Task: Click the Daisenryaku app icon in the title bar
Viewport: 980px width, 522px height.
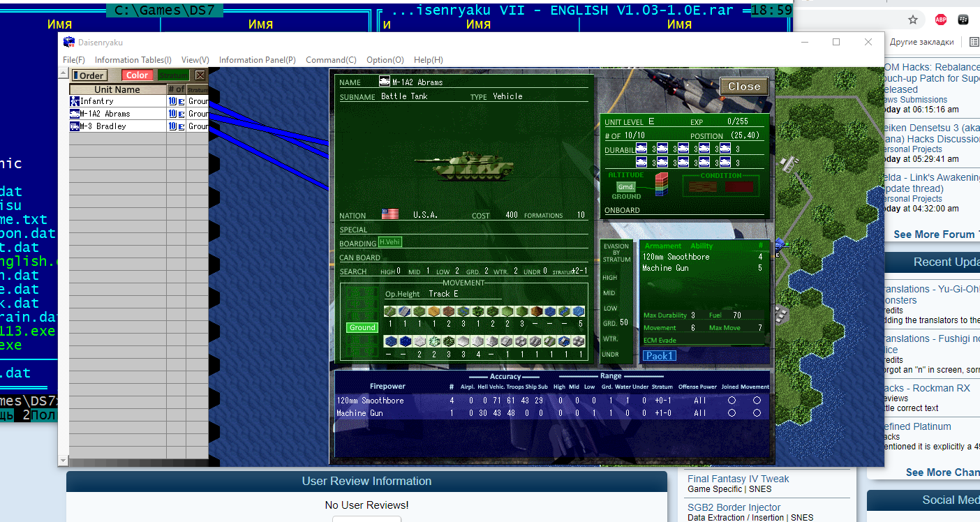Action: click(68, 42)
